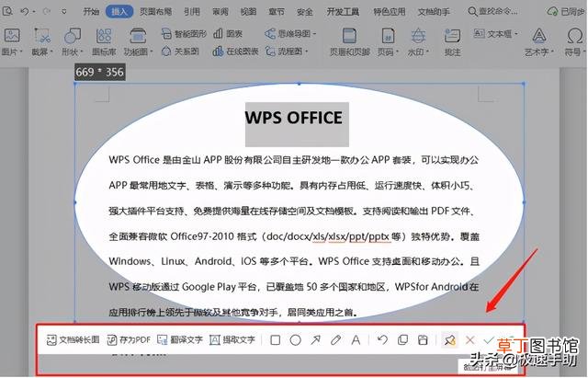The width and height of the screenshot is (588, 378).
Task: Switch to the 视图 tab
Action: point(248,12)
